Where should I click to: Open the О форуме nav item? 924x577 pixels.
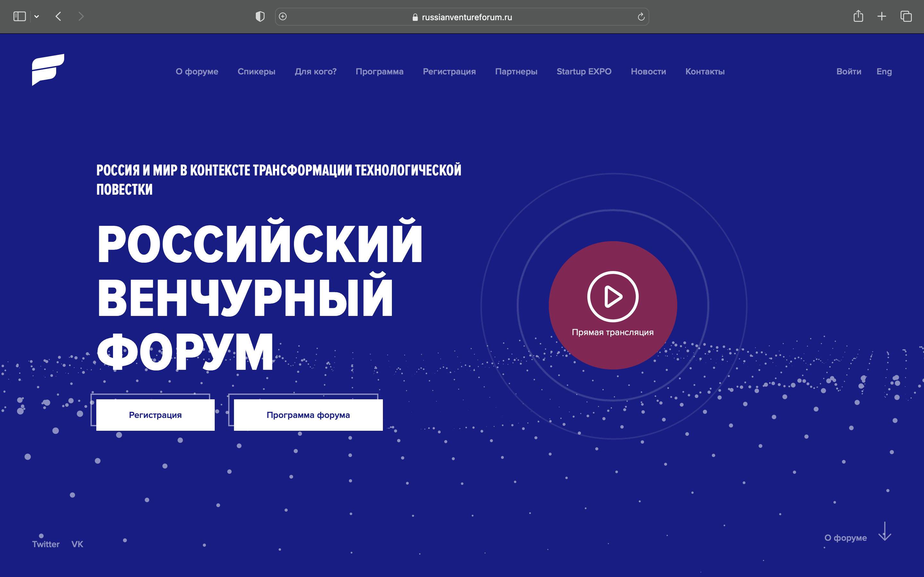197,72
